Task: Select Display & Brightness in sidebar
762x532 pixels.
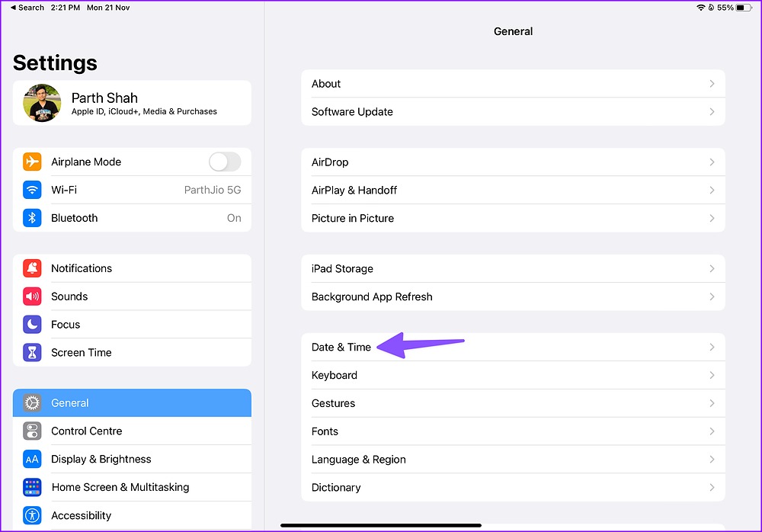Action: point(132,459)
